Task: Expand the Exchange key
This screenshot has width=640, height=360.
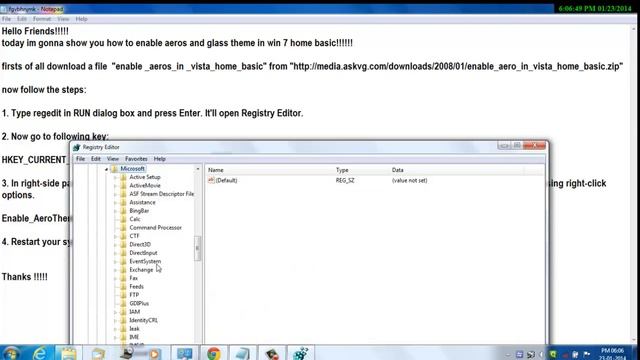Action: [x=116, y=270]
